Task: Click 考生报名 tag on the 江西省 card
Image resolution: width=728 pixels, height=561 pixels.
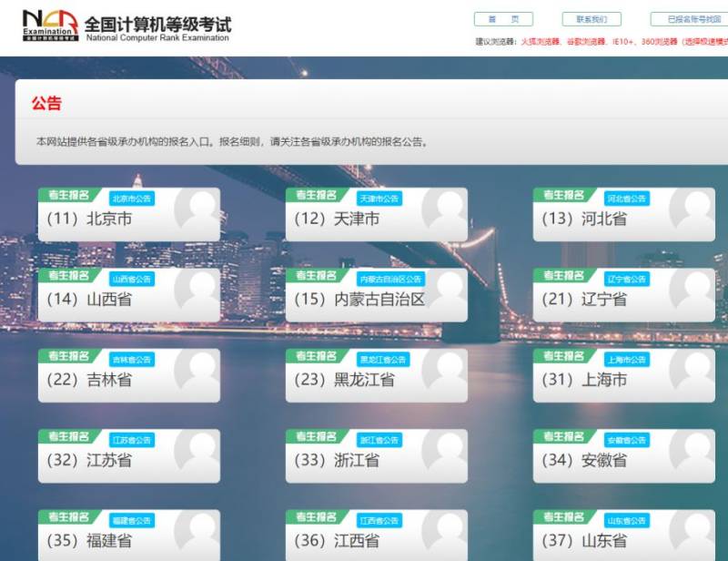Action: tap(316, 516)
